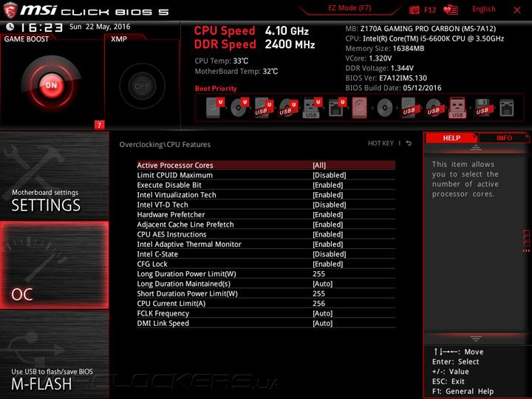Switch to the HELP tab
The image size is (532, 399).
[x=451, y=137]
